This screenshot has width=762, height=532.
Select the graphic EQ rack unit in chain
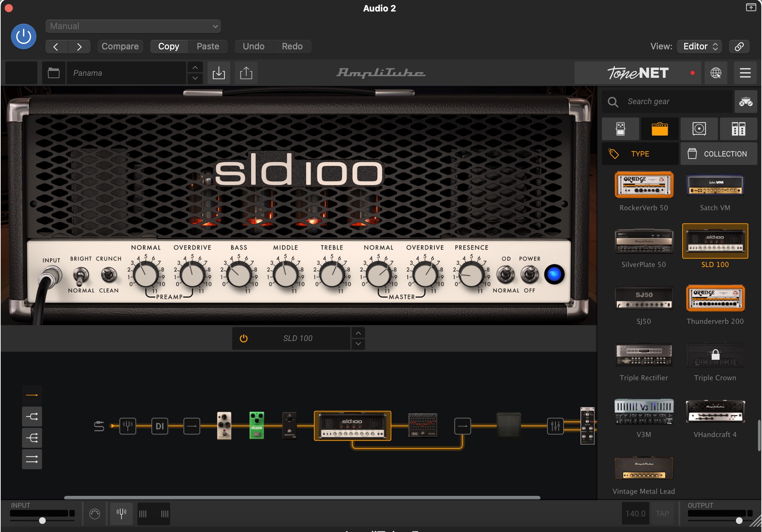423,426
